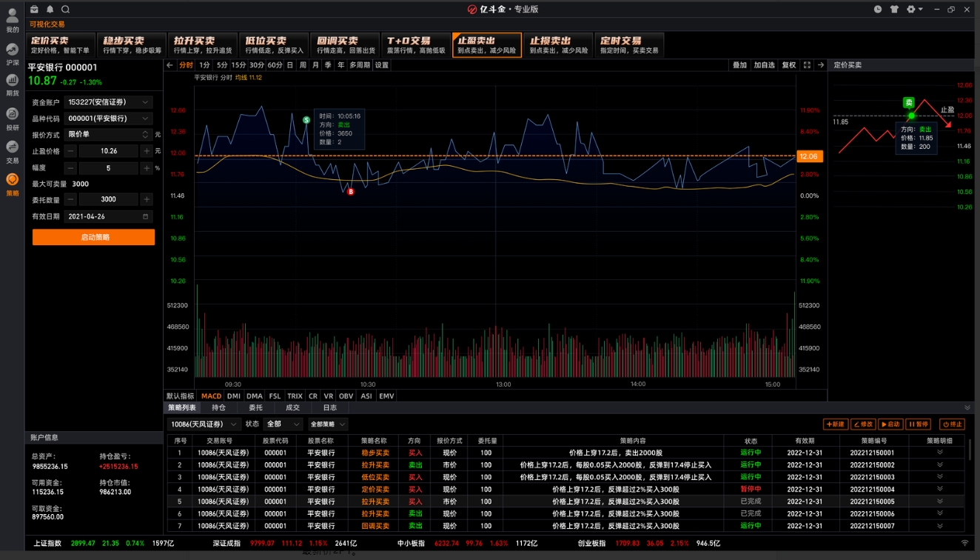Click the 暂停 pause button
Image resolution: width=980 pixels, height=560 pixels.
click(918, 424)
